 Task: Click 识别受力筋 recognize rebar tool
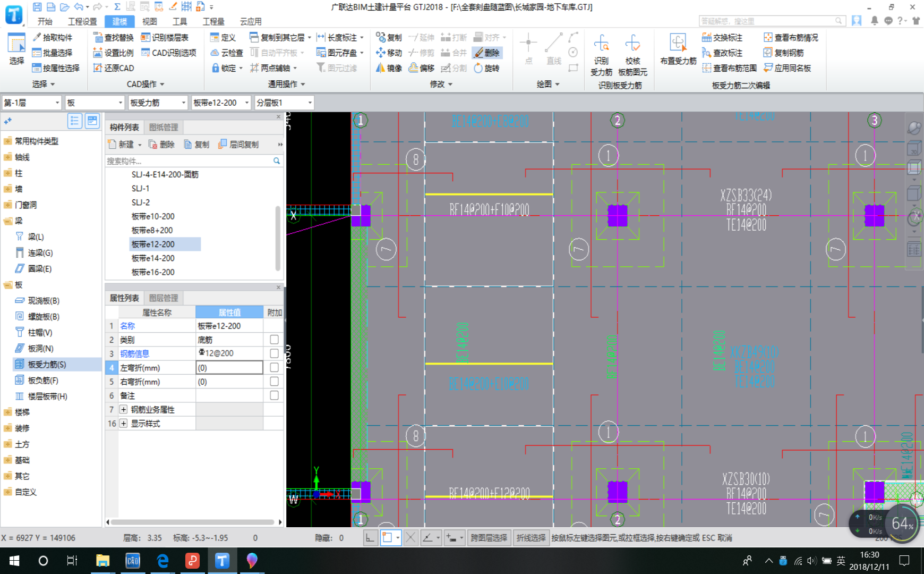tap(601, 56)
